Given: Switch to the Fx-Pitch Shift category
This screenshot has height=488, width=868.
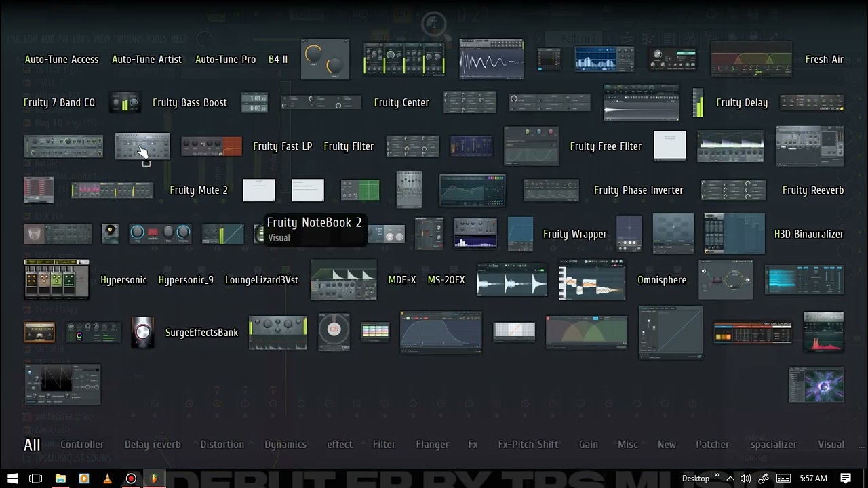Looking at the screenshot, I should 528,445.
